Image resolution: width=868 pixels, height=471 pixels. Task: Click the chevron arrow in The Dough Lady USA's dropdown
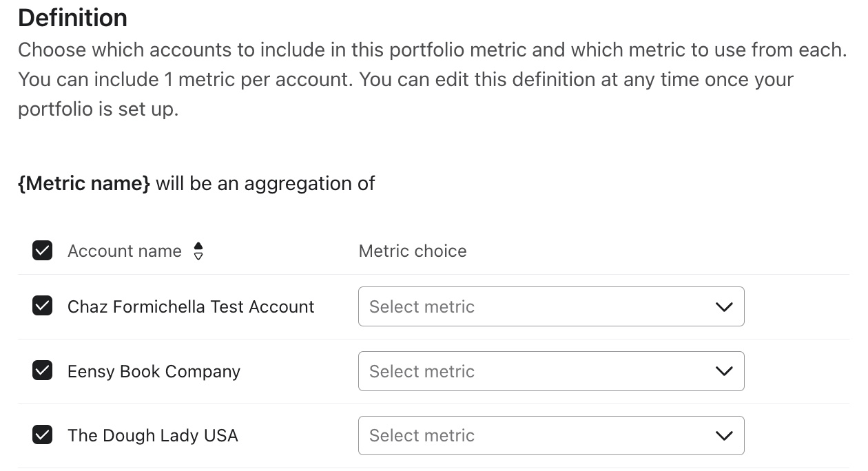click(724, 436)
